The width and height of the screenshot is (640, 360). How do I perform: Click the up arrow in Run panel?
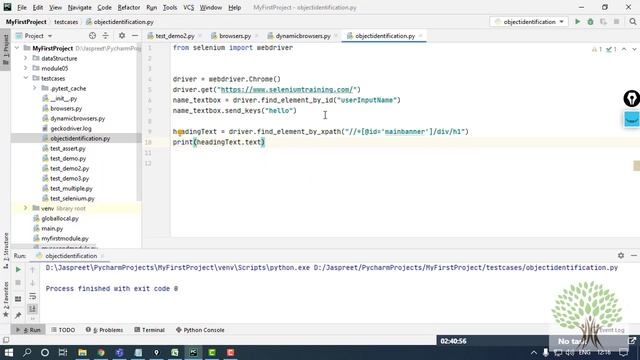(33, 270)
